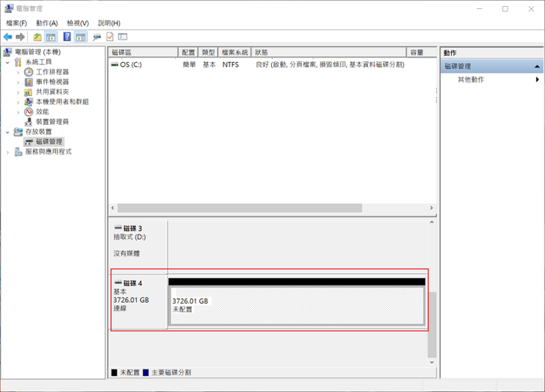Click the OS (C:) volume drive icon

click(x=114, y=64)
